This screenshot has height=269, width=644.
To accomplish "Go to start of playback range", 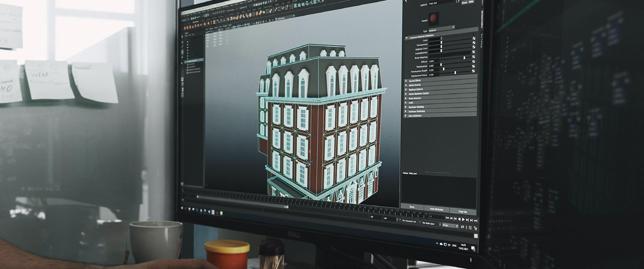I will (447, 218).
